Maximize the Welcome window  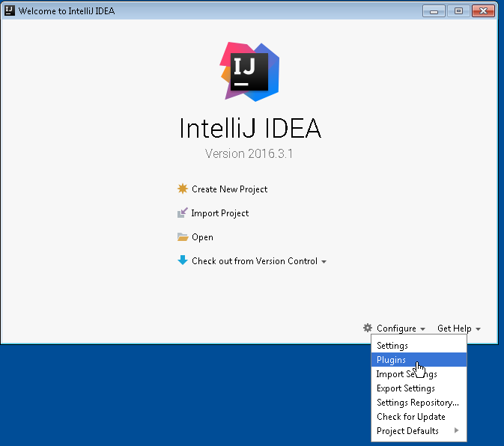coord(458,11)
